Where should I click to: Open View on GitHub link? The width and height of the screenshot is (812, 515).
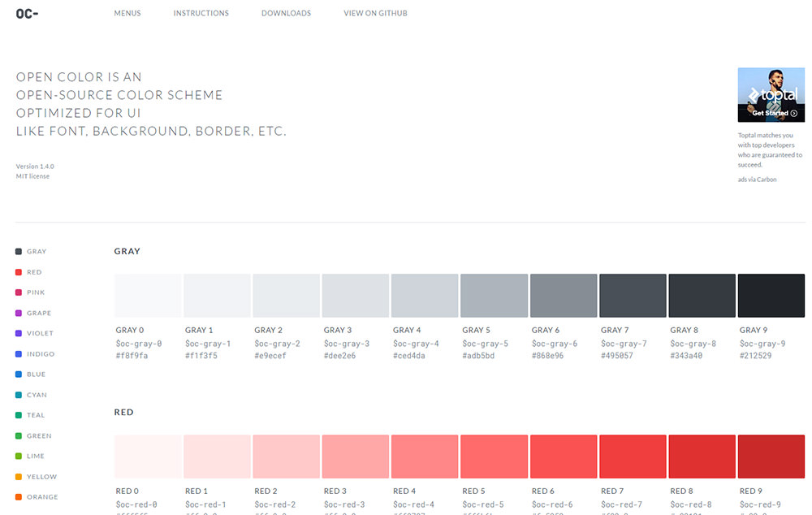[x=375, y=14]
